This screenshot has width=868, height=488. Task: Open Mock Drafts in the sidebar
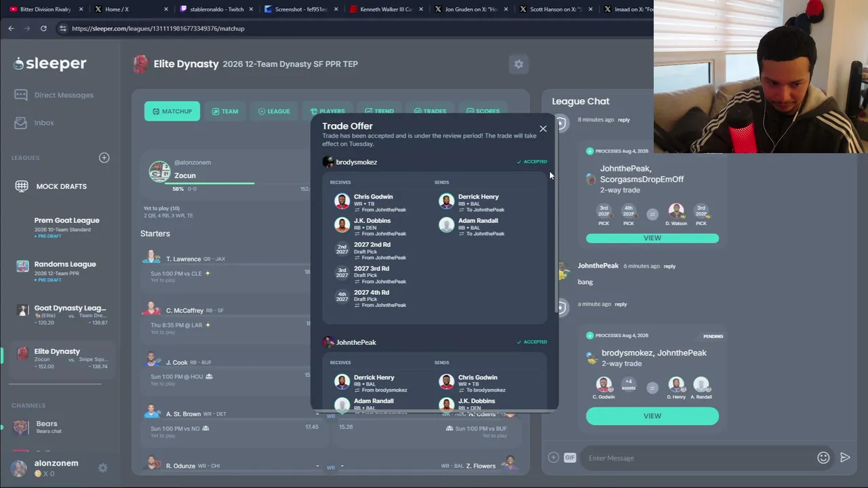click(51, 186)
